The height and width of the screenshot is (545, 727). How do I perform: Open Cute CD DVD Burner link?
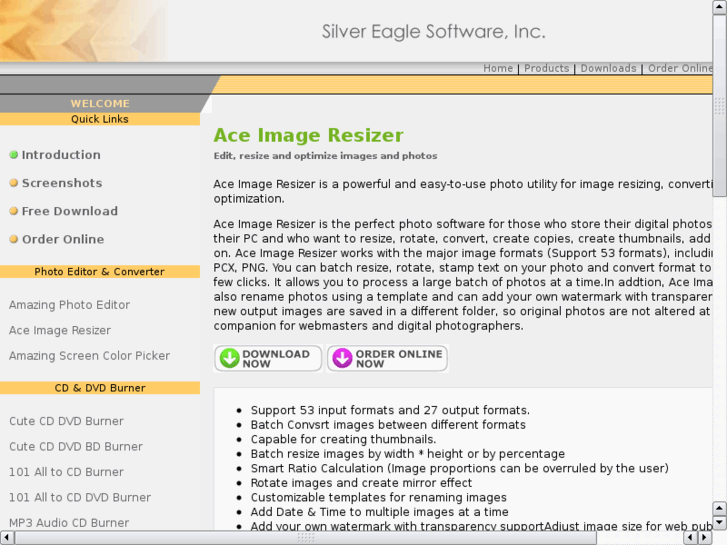tap(66, 421)
